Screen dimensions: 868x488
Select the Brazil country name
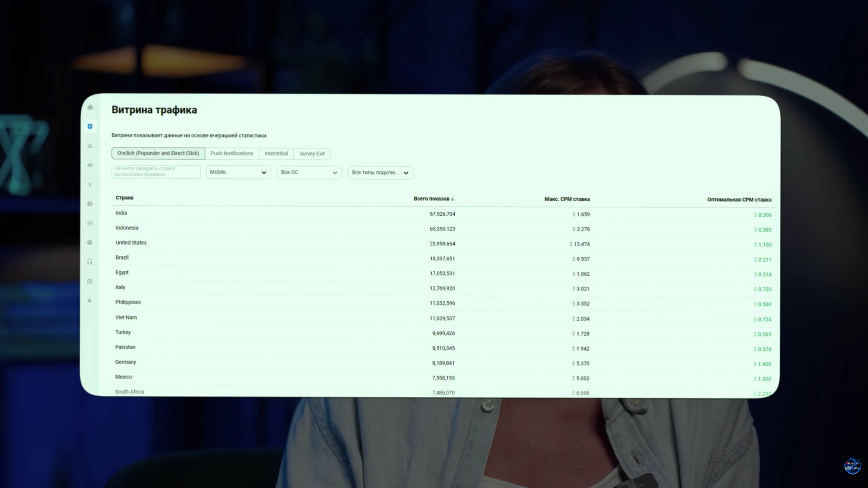(122, 258)
